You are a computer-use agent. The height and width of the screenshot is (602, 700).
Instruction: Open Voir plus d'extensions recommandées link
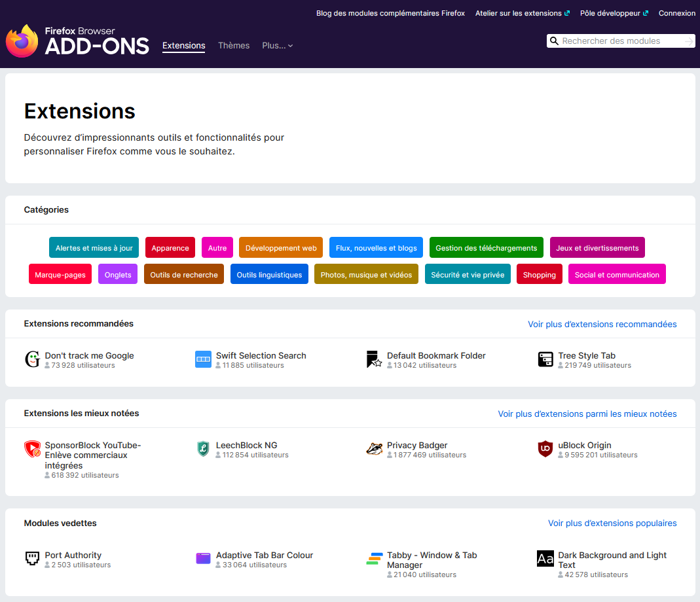pyautogui.click(x=602, y=325)
